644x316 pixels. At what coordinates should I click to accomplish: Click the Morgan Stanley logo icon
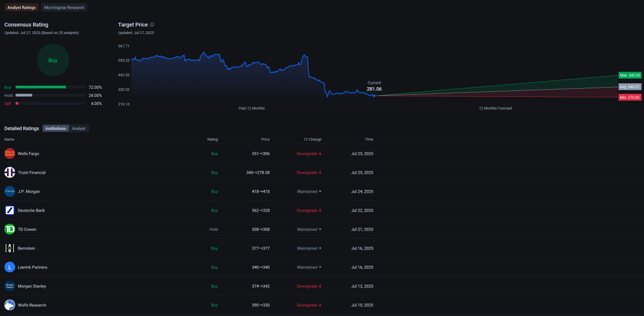click(9, 286)
